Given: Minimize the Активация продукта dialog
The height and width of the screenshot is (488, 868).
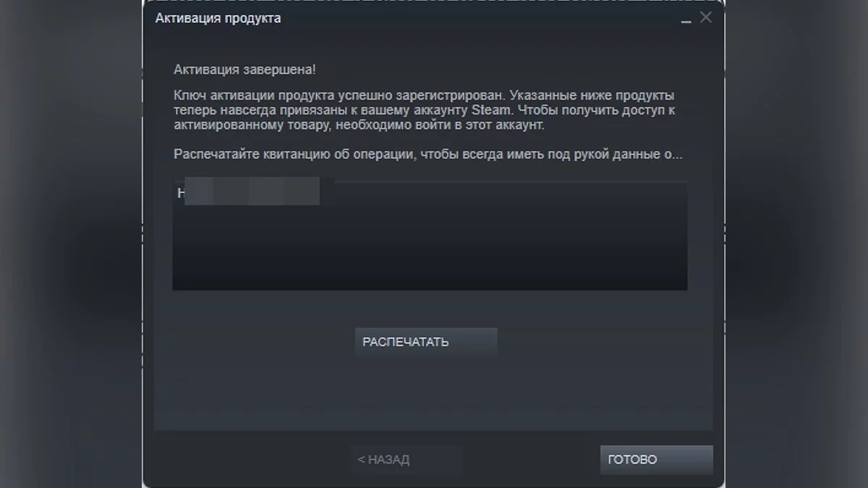Looking at the screenshot, I should pyautogui.click(x=686, y=20).
